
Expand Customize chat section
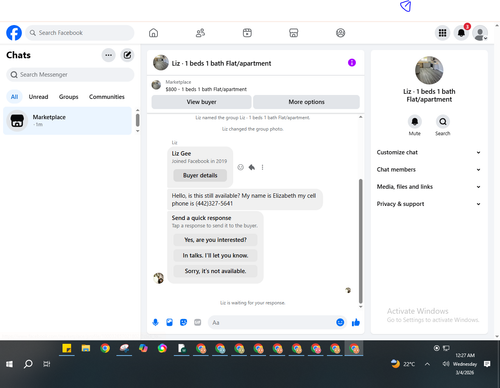tap(429, 152)
